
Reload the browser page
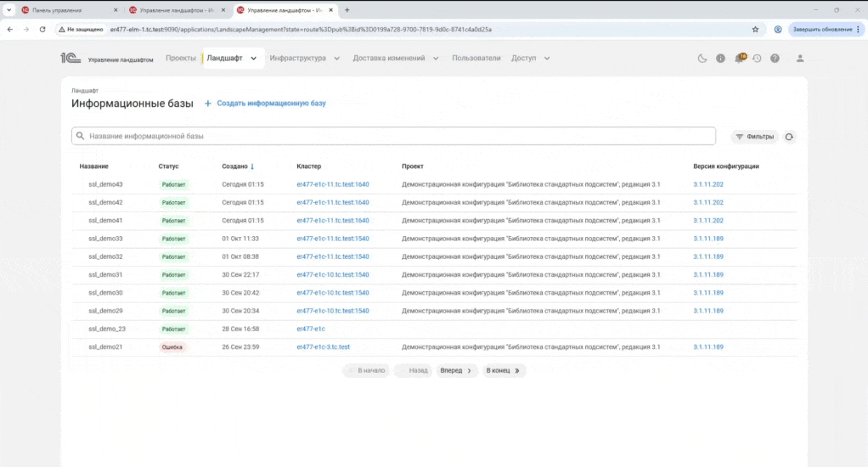point(42,30)
